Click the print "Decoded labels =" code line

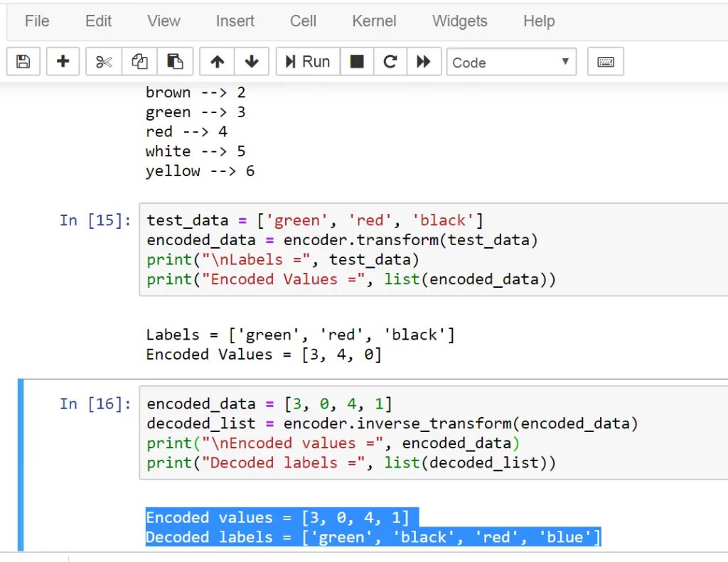pos(351,463)
